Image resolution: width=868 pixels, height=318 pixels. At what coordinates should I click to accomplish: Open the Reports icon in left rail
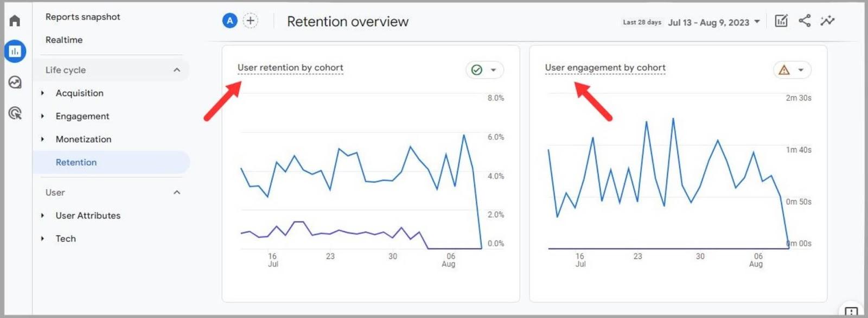point(15,51)
